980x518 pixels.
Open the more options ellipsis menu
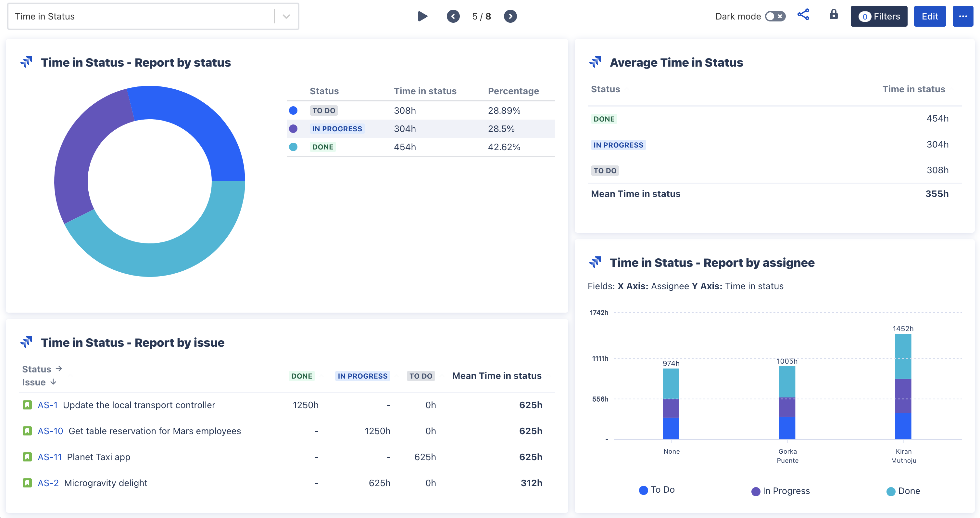click(x=963, y=16)
